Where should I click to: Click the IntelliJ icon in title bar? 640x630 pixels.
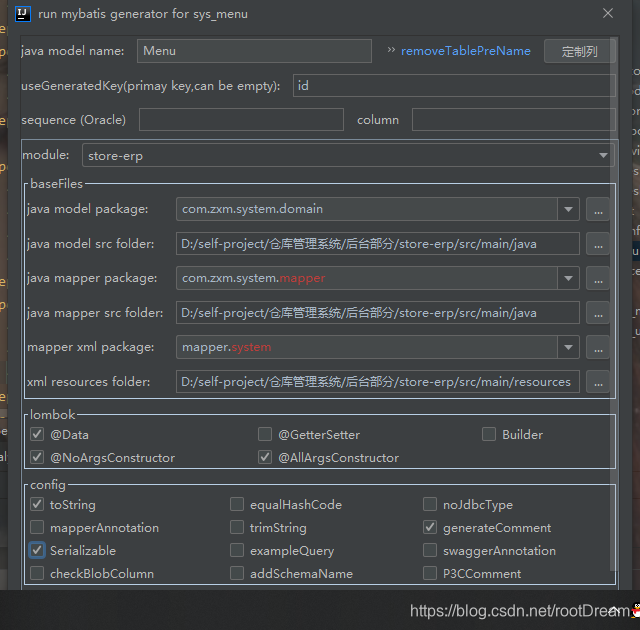22,14
